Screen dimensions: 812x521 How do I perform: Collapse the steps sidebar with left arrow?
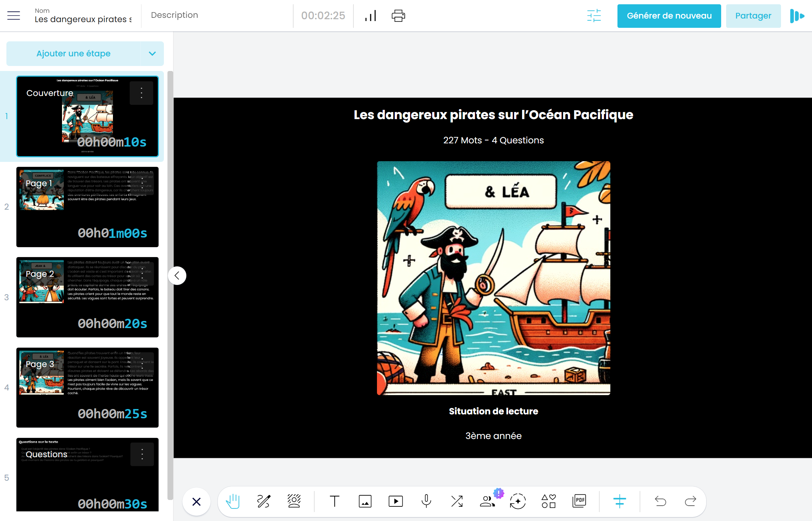pyautogui.click(x=177, y=276)
